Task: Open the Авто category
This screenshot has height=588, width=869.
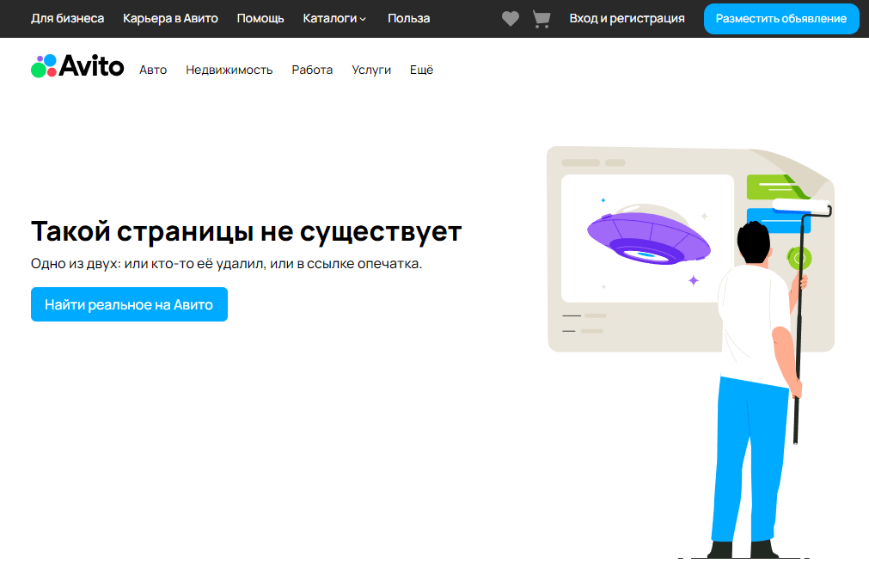Action: pos(153,70)
